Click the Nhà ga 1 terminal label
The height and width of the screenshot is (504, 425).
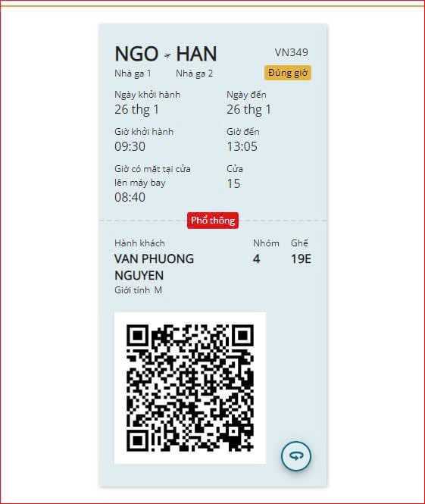point(133,74)
